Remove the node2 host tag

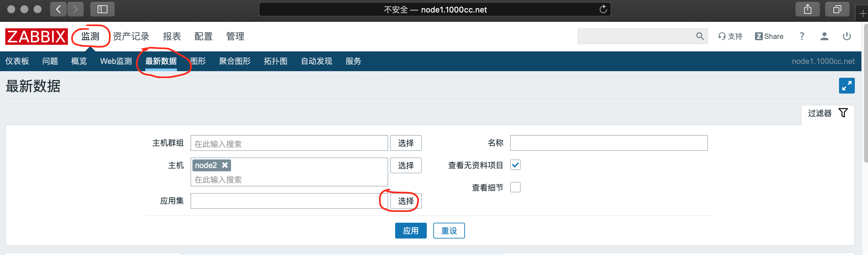225,165
